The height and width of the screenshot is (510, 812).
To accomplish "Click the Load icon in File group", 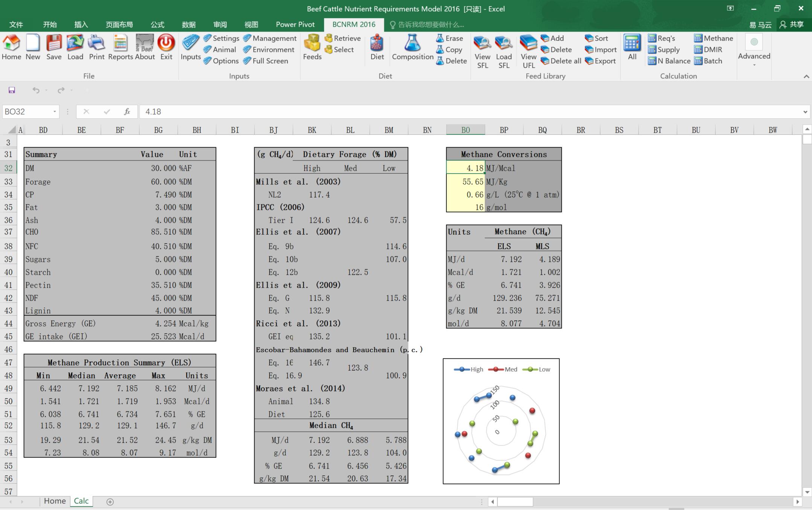I will pos(75,47).
